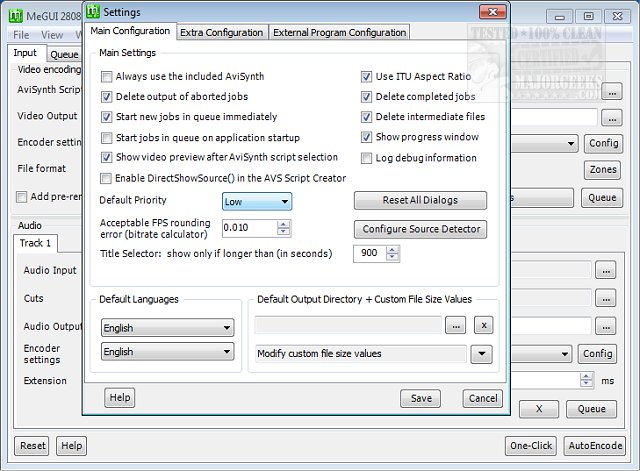This screenshot has height=471, width=640.
Task: Click the Default Output Directory text field
Action: click(x=348, y=326)
